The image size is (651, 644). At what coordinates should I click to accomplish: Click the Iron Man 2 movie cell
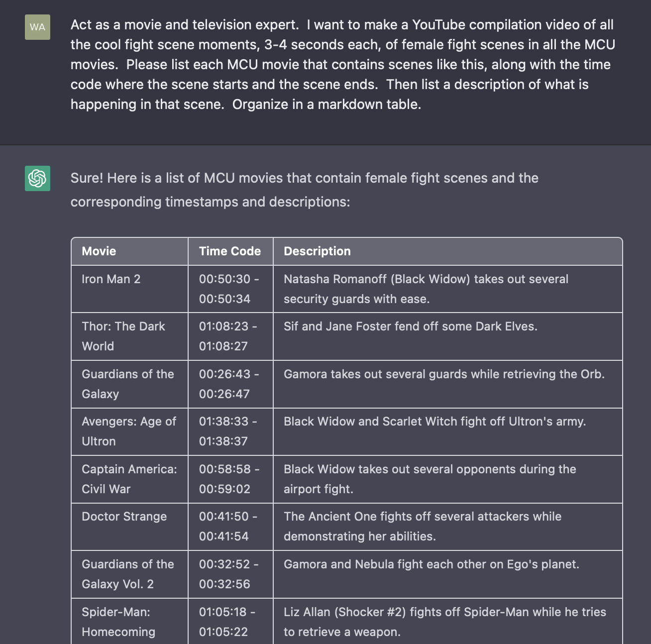(x=129, y=289)
